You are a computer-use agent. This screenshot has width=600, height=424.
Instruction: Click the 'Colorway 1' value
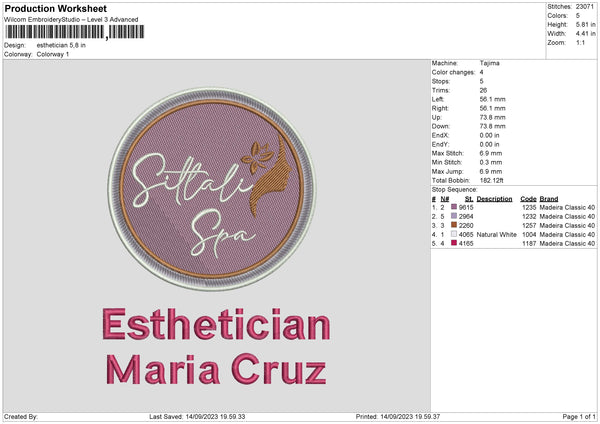(53, 54)
